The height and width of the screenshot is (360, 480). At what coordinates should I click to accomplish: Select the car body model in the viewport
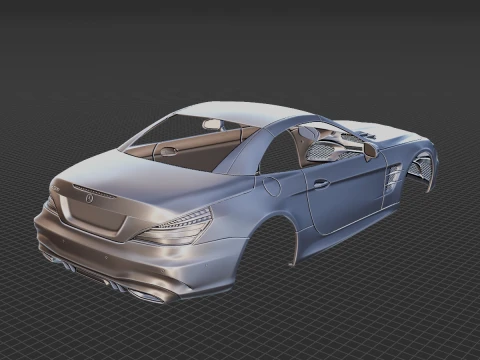click(x=233, y=200)
